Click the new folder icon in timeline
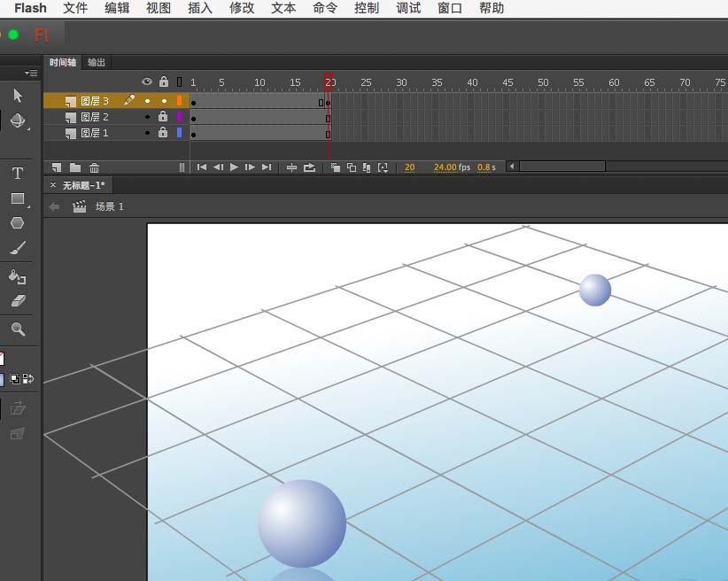 tap(75, 167)
